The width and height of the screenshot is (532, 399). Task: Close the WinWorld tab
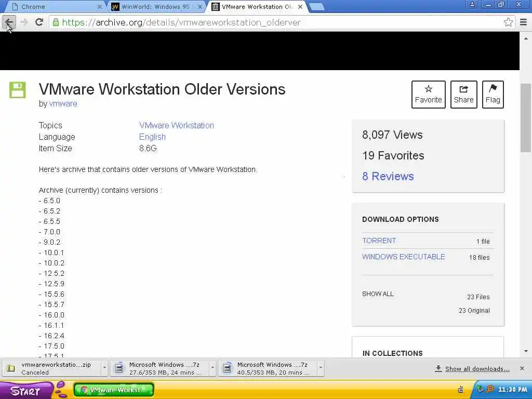pos(200,7)
